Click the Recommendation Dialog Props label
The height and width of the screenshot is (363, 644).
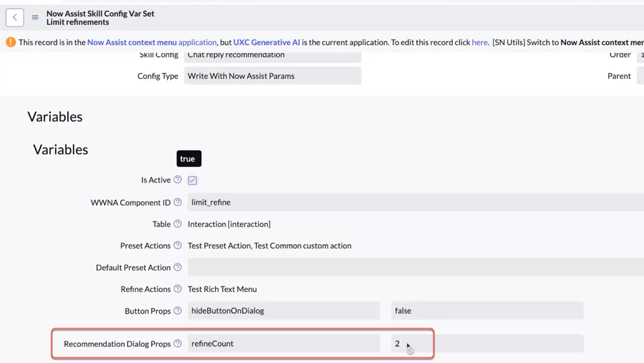pyautogui.click(x=117, y=344)
